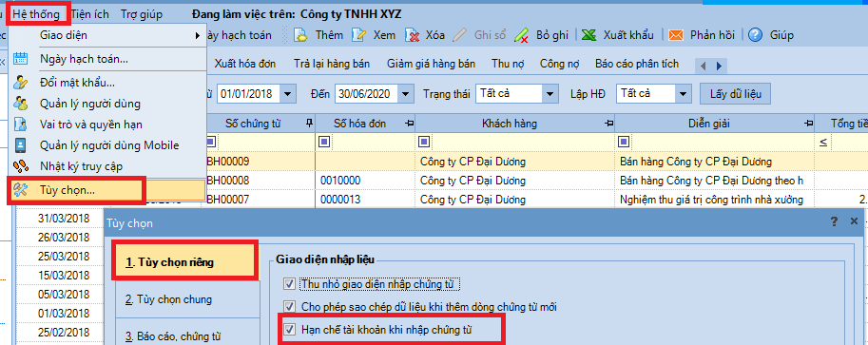The image size is (868, 345).
Task: Open help via Giúp question icon
Action: [755, 35]
